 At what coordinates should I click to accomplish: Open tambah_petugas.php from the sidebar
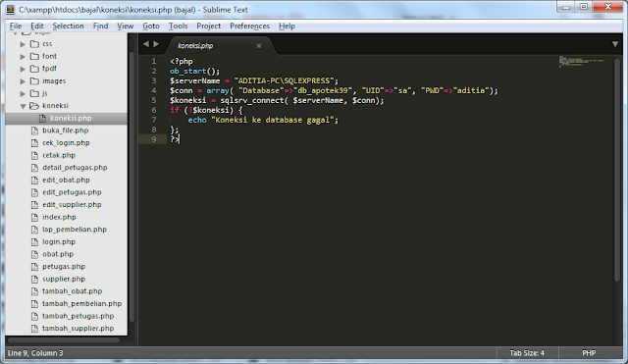coord(78,316)
